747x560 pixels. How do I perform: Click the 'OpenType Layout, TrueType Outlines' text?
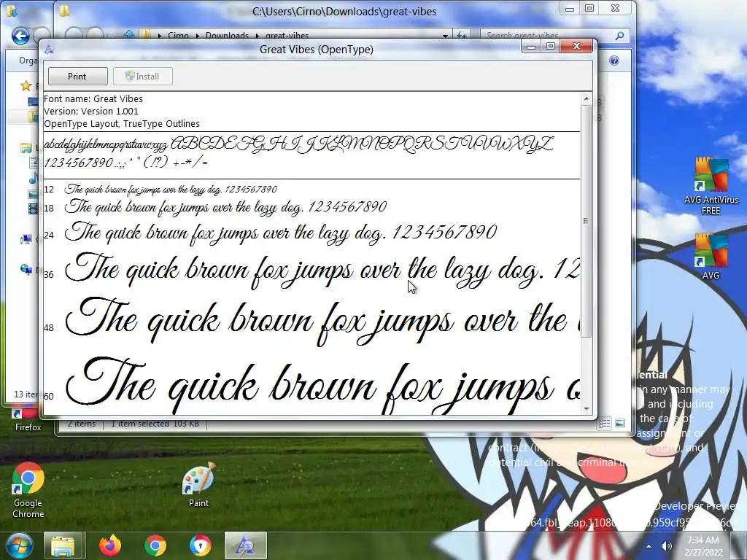tap(122, 124)
